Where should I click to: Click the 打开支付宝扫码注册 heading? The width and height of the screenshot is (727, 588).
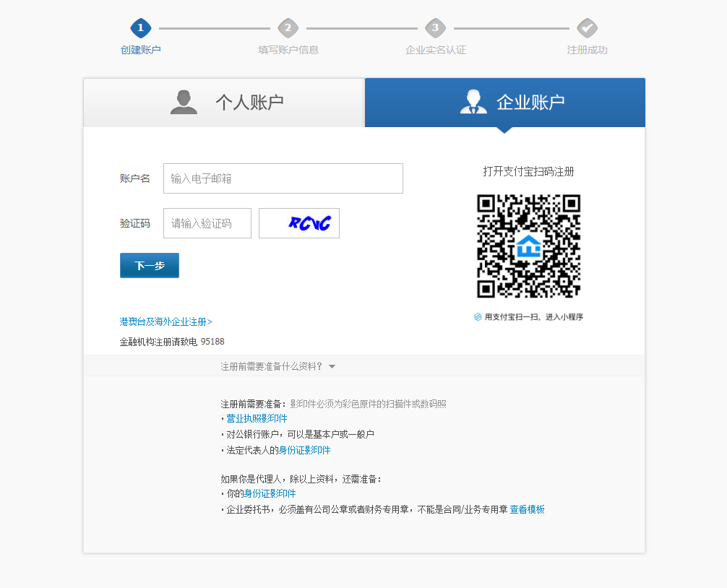(528, 171)
